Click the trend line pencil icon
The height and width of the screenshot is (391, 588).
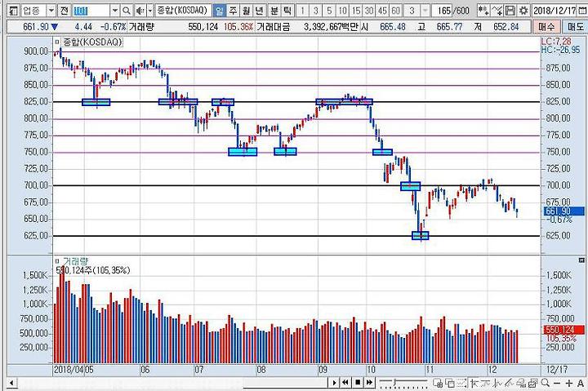[x=509, y=383]
